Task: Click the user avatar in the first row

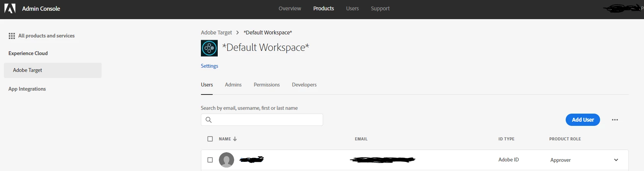Action: pyautogui.click(x=227, y=160)
